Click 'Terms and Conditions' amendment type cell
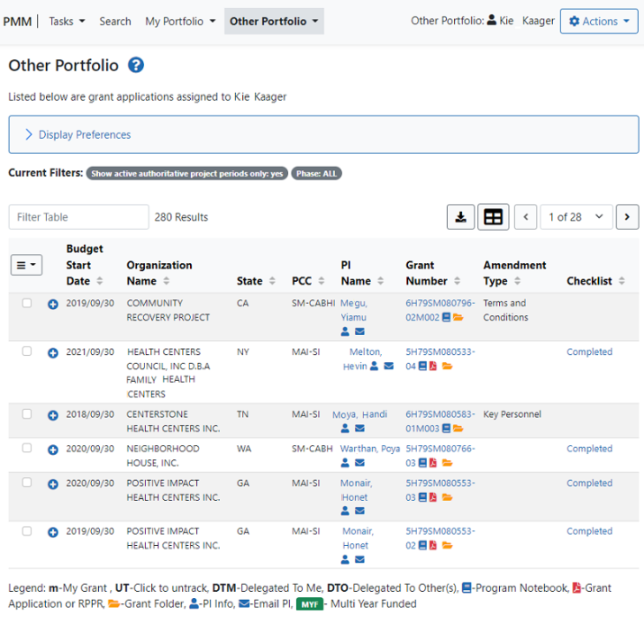The height and width of the screenshot is (644, 644). coord(505,310)
